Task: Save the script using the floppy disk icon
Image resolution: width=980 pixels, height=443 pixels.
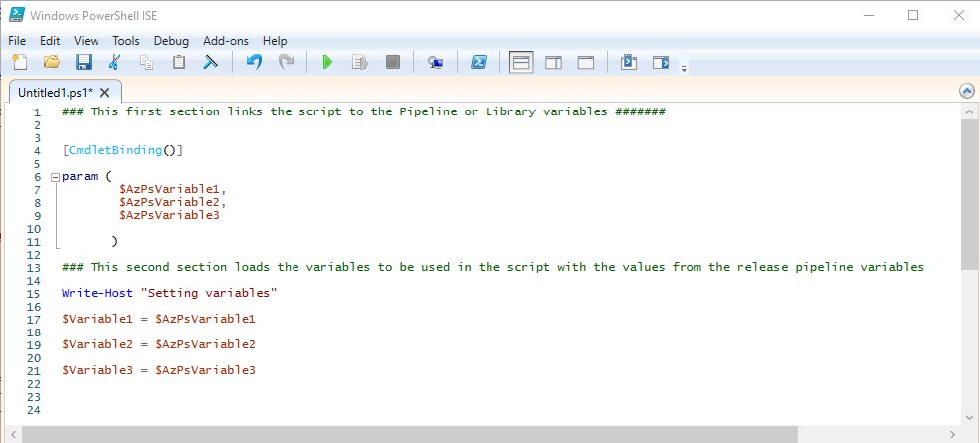Action: 83,62
